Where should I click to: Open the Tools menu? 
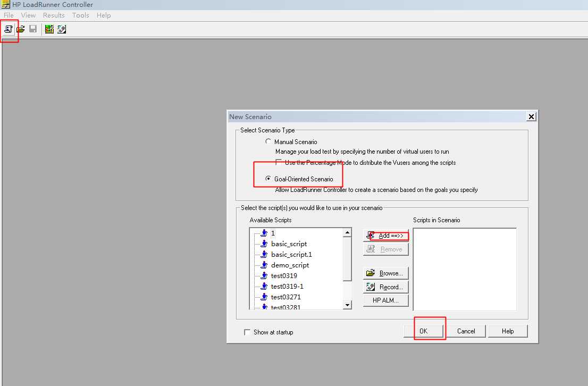pyautogui.click(x=81, y=15)
